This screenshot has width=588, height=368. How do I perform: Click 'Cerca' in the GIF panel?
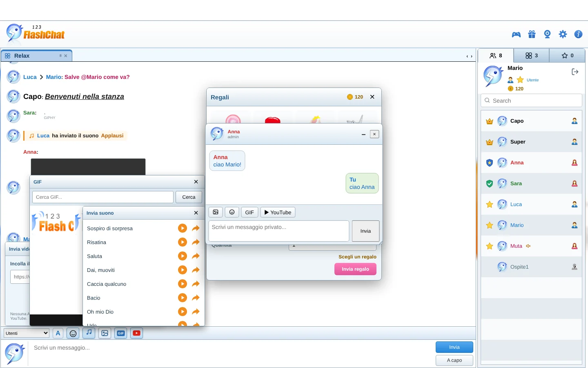point(189,197)
